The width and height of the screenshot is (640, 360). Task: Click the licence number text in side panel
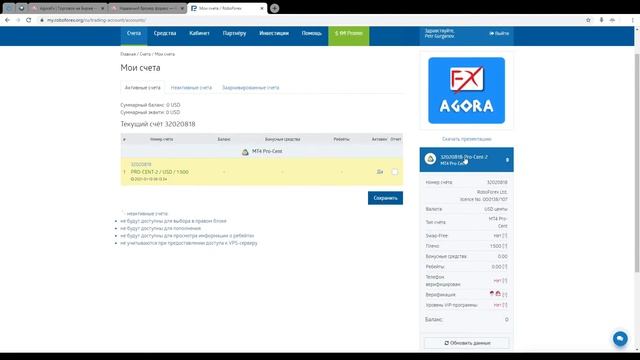point(484,200)
